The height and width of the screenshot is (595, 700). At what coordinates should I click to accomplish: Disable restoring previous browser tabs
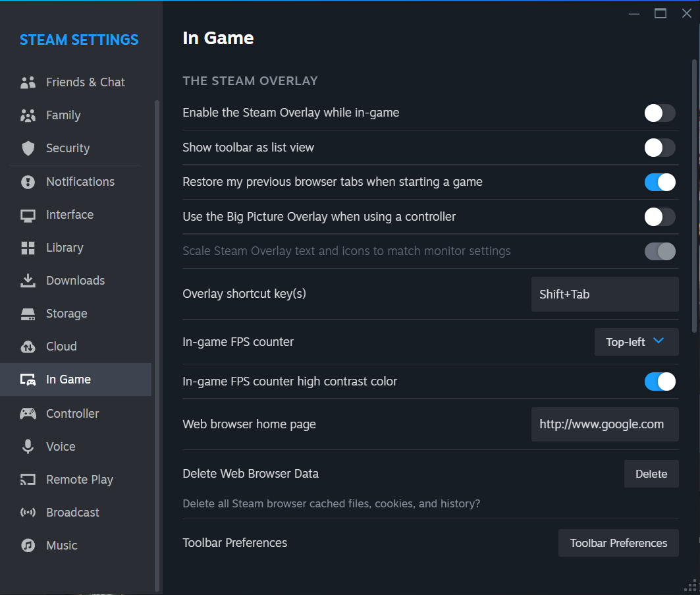tap(659, 183)
